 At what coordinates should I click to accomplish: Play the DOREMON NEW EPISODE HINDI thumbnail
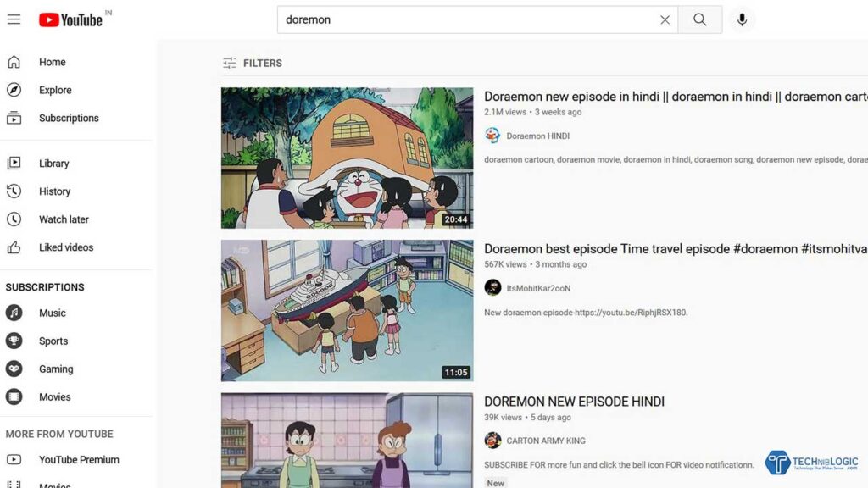point(347,441)
